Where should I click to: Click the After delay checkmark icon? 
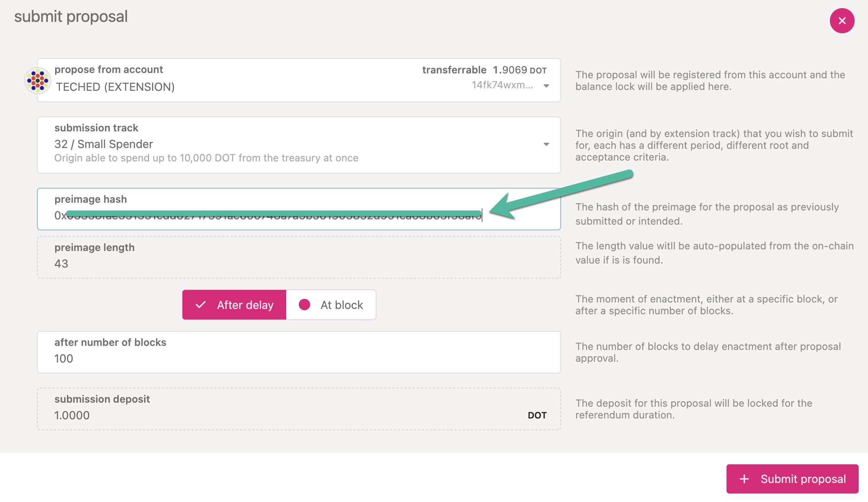coord(201,305)
